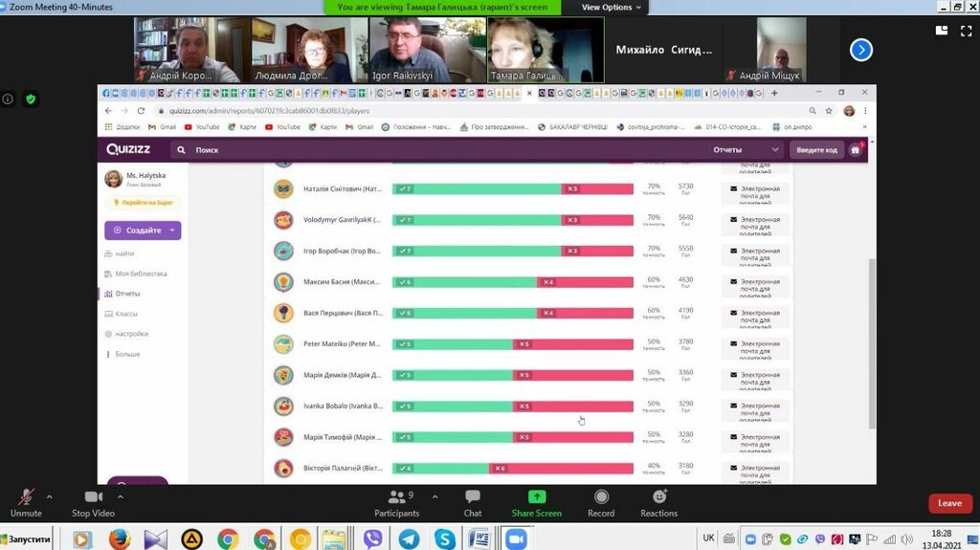The image size is (980, 550).
Task: Open the Chat panel in Zoom
Action: point(473,502)
